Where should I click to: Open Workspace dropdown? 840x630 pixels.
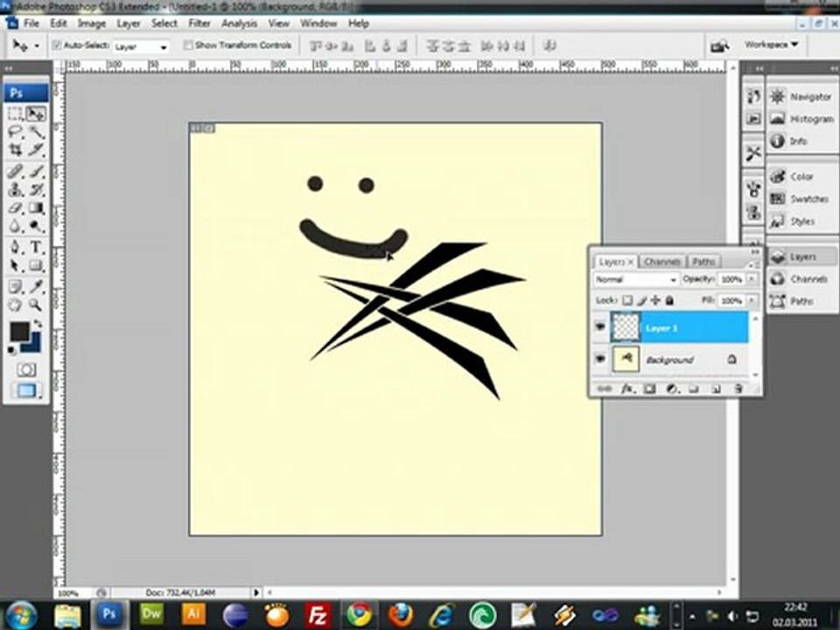pos(772,45)
